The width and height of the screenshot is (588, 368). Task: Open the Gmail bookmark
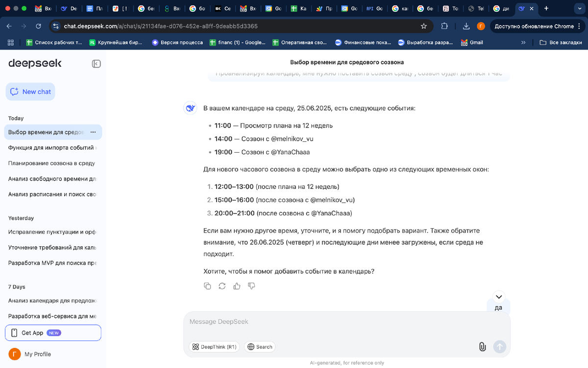pyautogui.click(x=472, y=43)
